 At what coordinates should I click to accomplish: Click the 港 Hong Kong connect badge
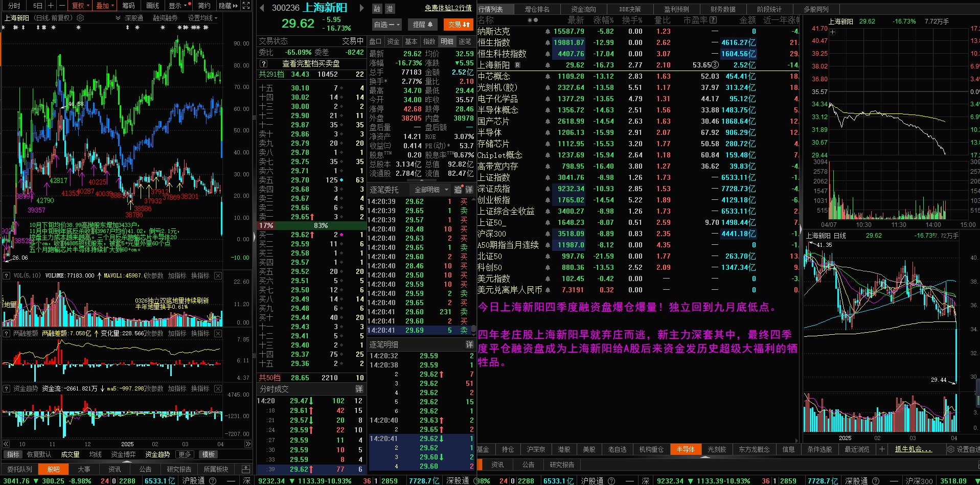(x=390, y=9)
